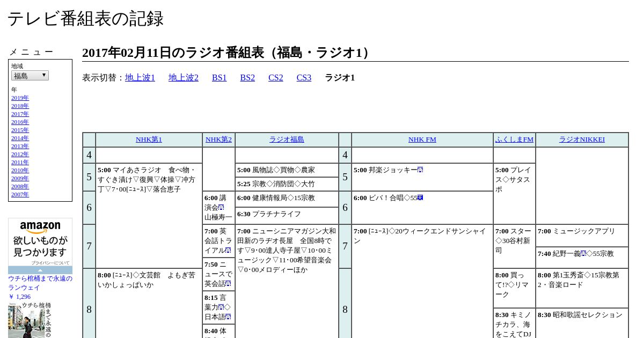
Task: Switch to the BS2 listing
Action: (247, 78)
